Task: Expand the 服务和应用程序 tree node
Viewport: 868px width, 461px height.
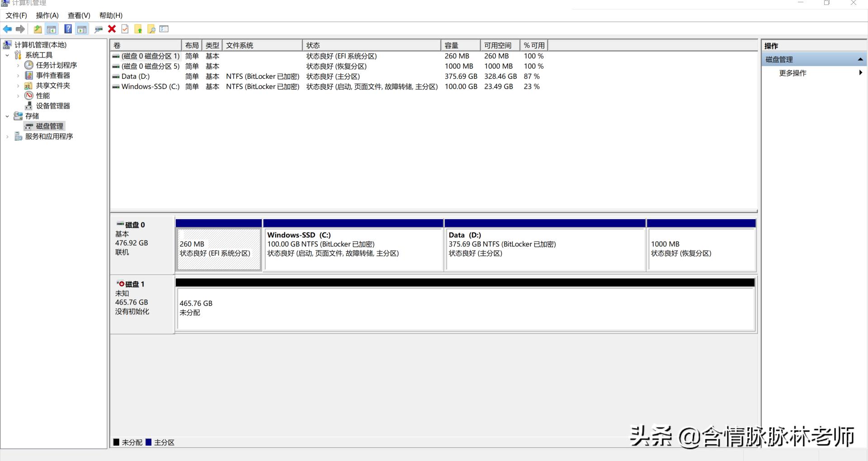Action: (x=7, y=136)
